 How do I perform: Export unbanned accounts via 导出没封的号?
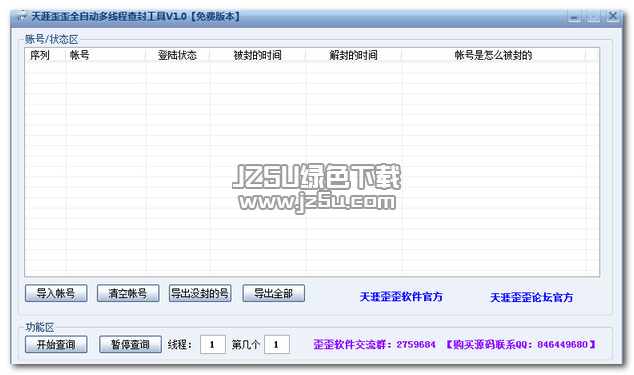[200, 293]
